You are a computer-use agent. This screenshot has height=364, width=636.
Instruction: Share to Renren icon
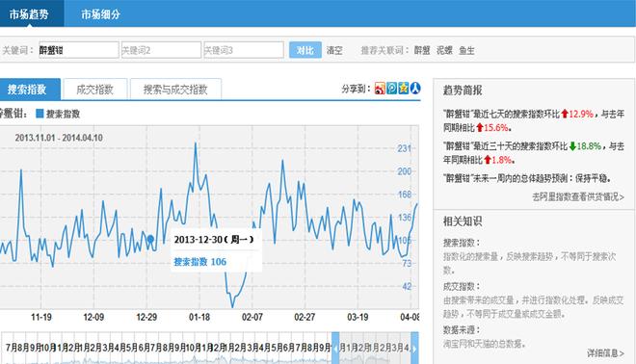coord(415,88)
